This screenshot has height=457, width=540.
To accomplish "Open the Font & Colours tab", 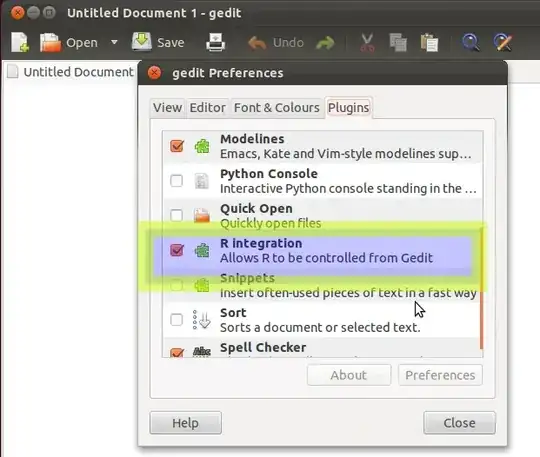I will [x=277, y=108].
